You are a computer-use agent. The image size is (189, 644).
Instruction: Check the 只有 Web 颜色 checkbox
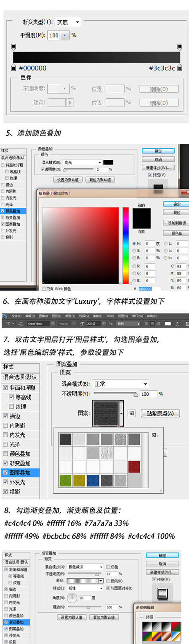point(44,289)
